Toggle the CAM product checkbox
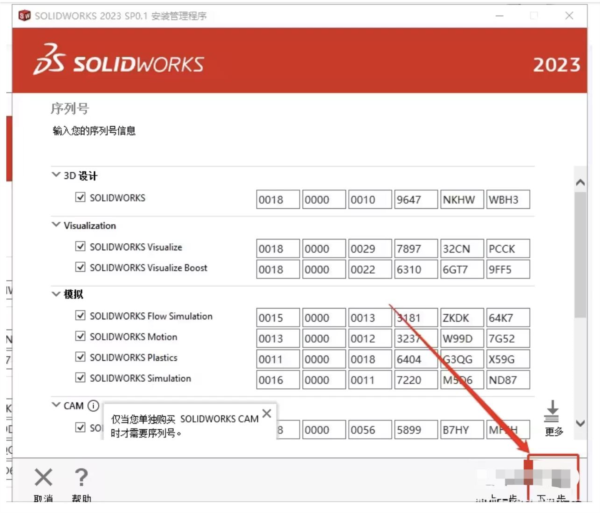Viewport: 600px width, 513px height. point(80,427)
